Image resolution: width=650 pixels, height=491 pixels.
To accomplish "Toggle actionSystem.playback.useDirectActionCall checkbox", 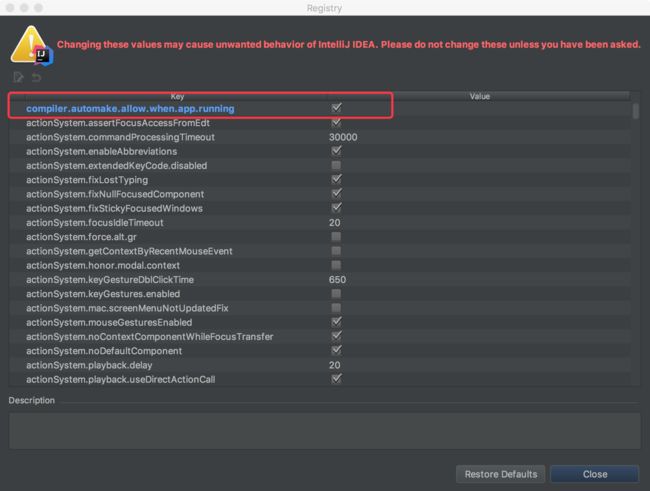I will point(336,379).
